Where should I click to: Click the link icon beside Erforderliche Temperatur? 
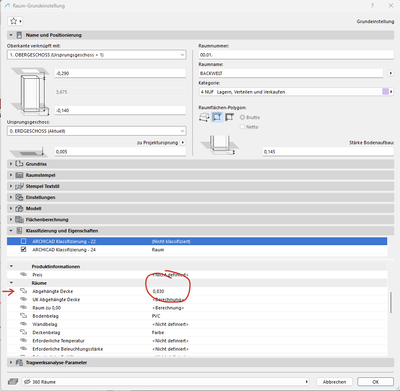tap(23, 340)
